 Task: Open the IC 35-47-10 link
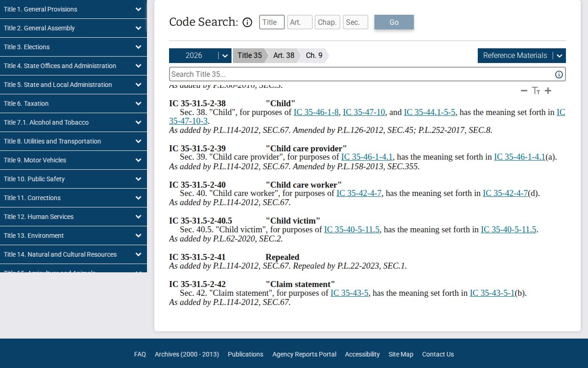(x=364, y=112)
